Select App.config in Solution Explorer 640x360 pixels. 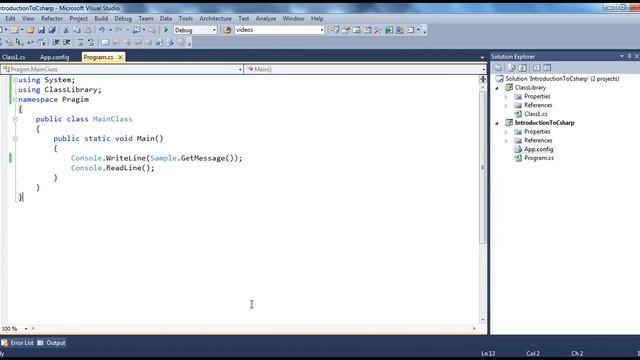pyautogui.click(x=538, y=149)
